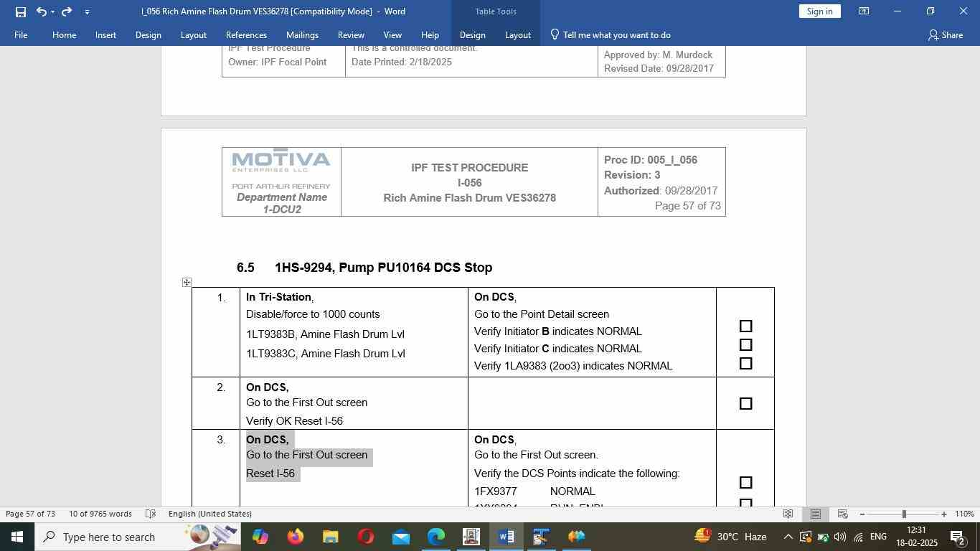Check the box for Initiator B NORMAL

tap(745, 326)
